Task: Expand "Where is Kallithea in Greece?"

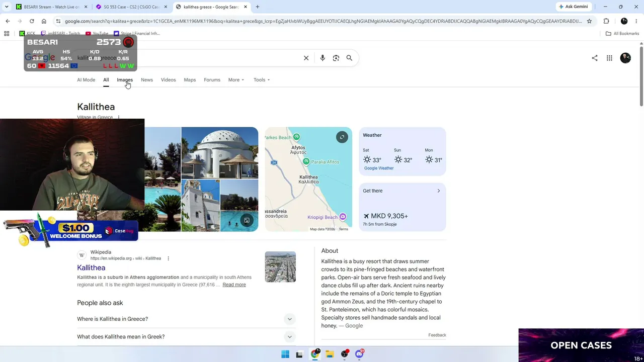Action: click(185, 319)
